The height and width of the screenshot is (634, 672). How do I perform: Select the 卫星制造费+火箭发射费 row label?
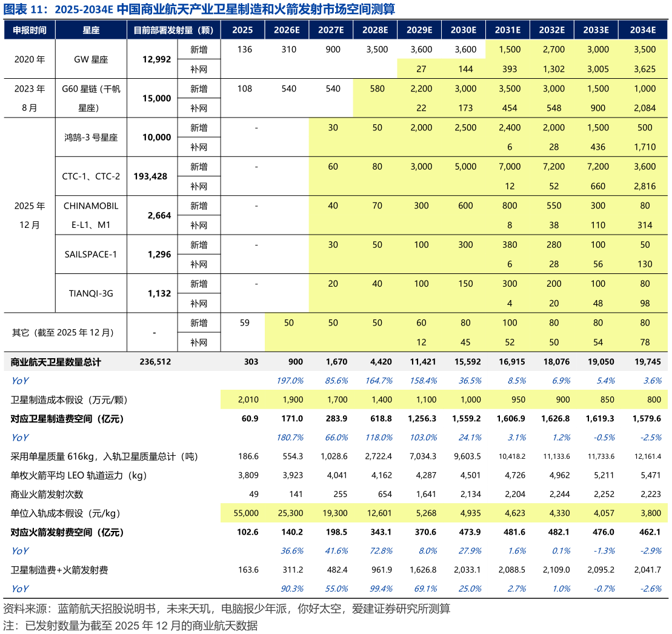click(59, 570)
